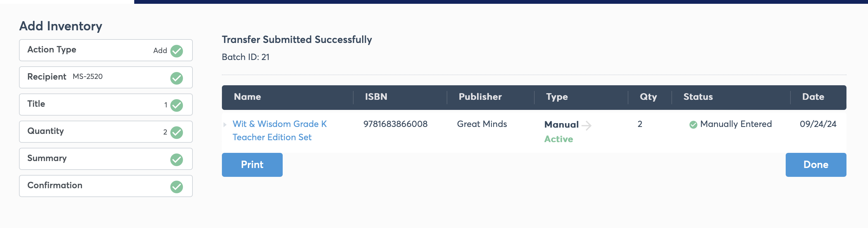The image size is (868, 228).
Task: Sort by the Status column header
Action: pos(698,97)
